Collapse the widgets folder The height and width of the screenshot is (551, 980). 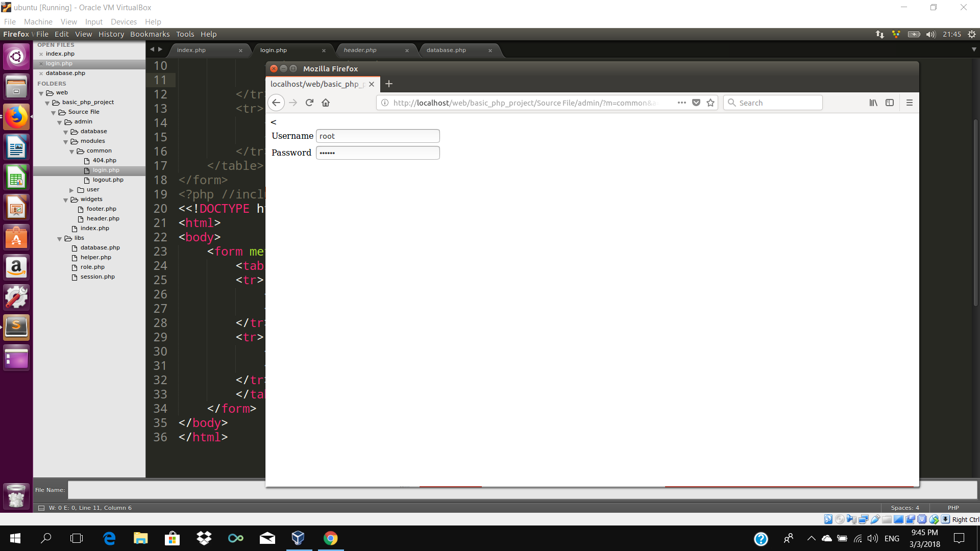click(66, 200)
